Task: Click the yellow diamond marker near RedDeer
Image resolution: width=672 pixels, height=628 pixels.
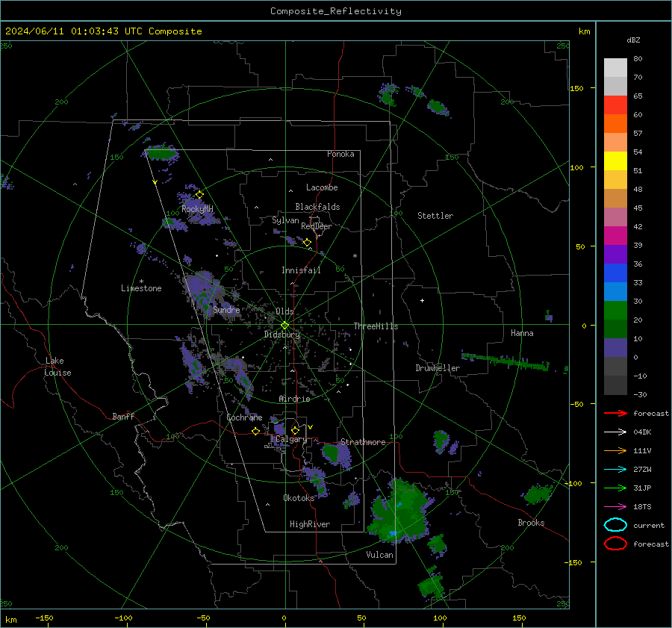Action: 307,243
